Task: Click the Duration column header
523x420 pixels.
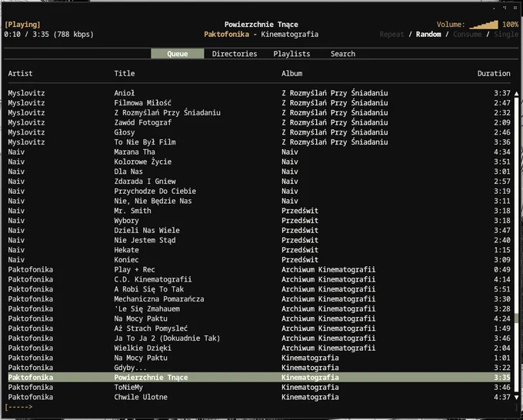Action: (494, 73)
